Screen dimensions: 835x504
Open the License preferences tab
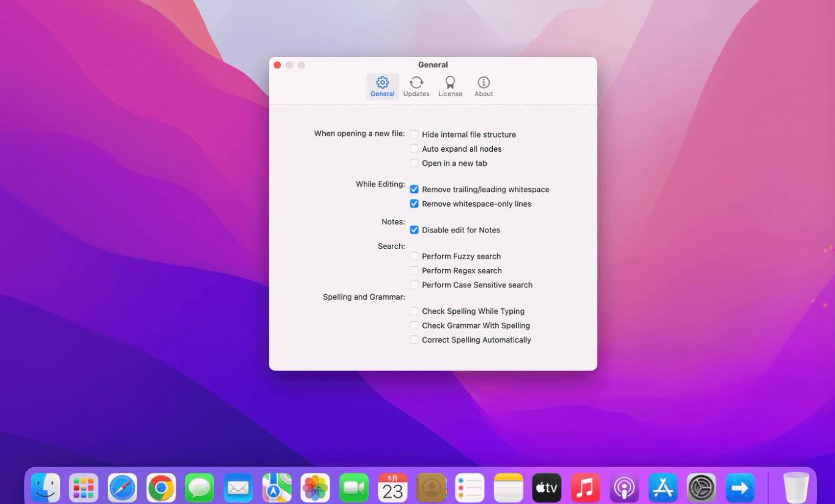pyautogui.click(x=450, y=86)
